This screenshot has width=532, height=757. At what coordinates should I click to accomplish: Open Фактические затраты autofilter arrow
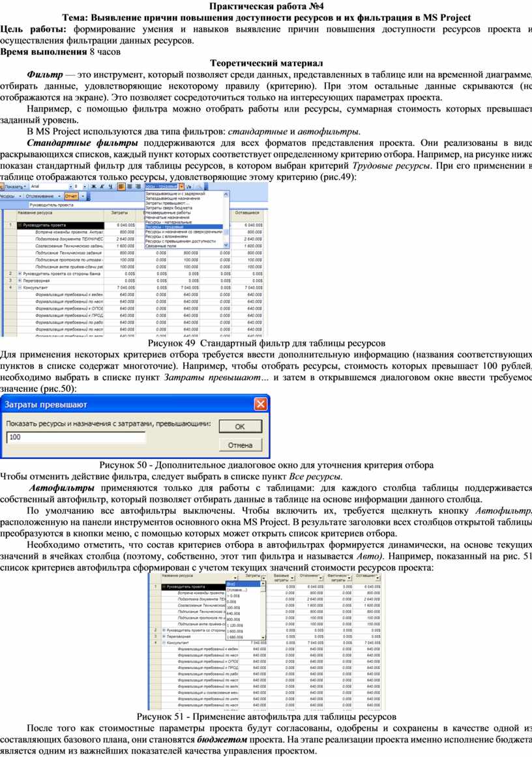coord(349,578)
